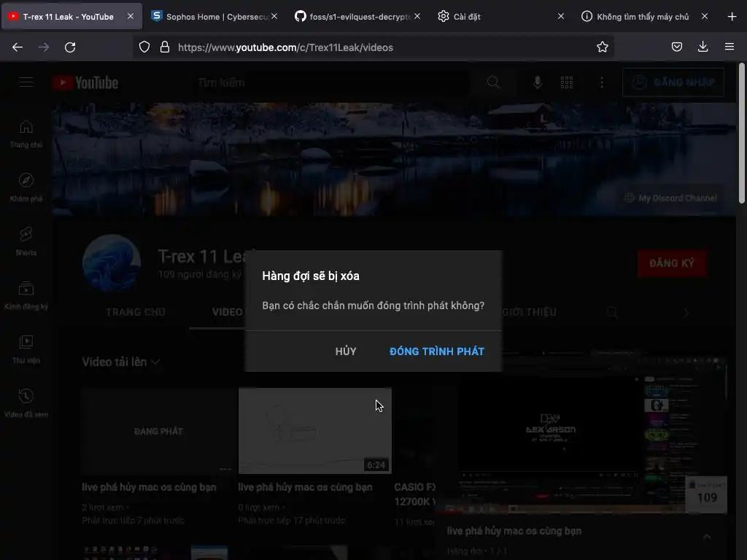The image size is (747, 560).
Task: Open Khám phá in sidebar
Action: (26, 187)
